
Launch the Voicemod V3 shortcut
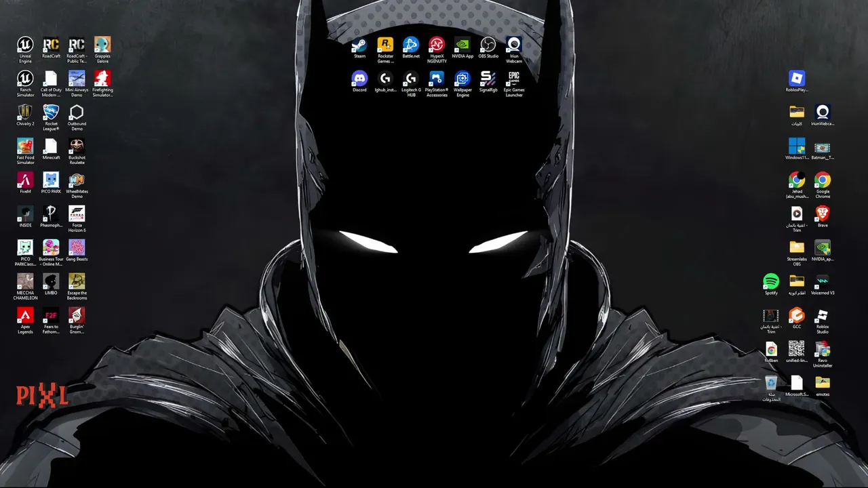click(823, 285)
